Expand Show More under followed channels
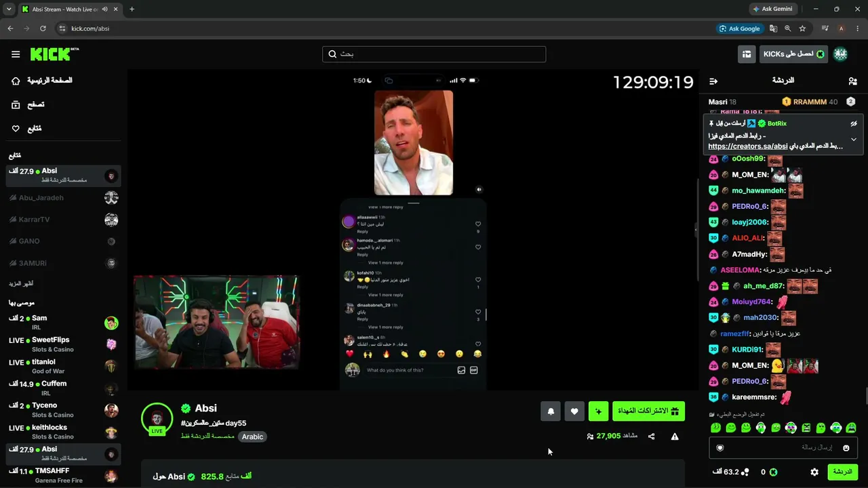This screenshot has width=868, height=488. (21, 283)
